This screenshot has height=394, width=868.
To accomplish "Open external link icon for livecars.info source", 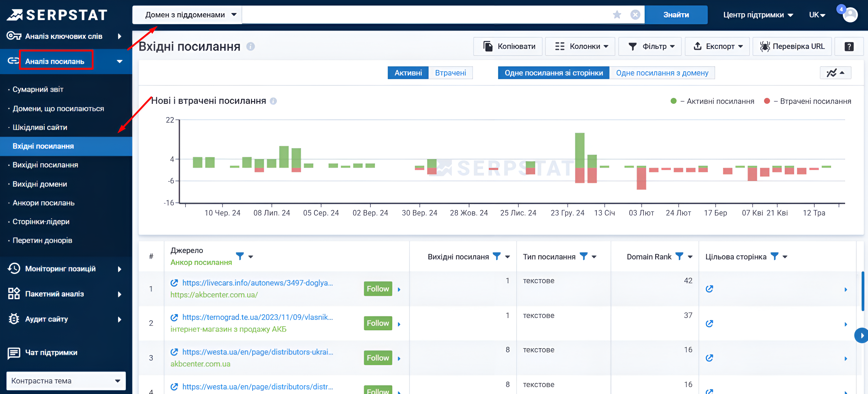I will pyautogui.click(x=174, y=283).
